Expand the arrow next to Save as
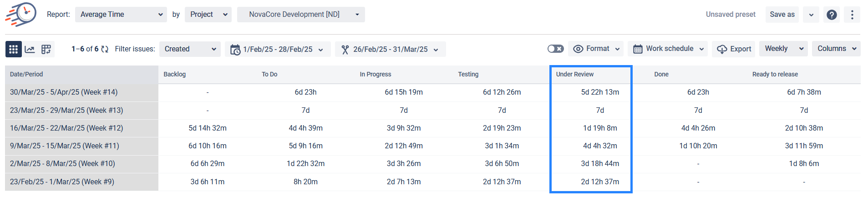Viewport: 868px width, 197px height. (x=811, y=15)
